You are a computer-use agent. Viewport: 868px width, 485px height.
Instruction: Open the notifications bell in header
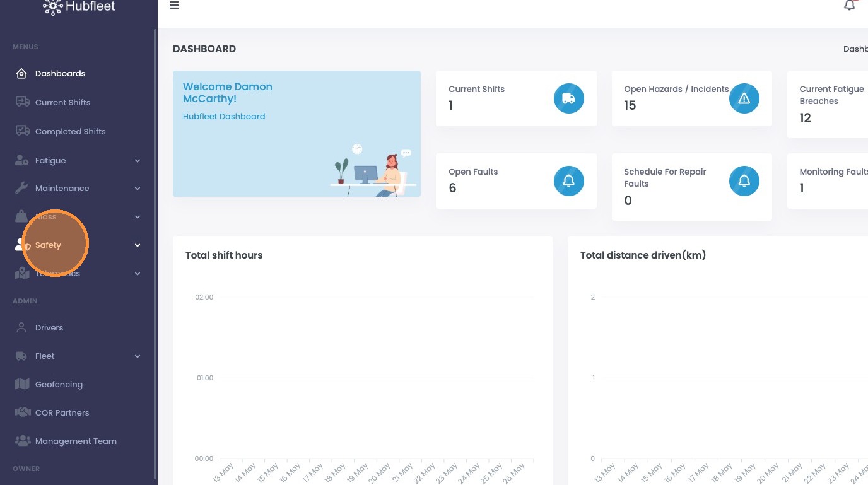pyautogui.click(x=850, y=5)
